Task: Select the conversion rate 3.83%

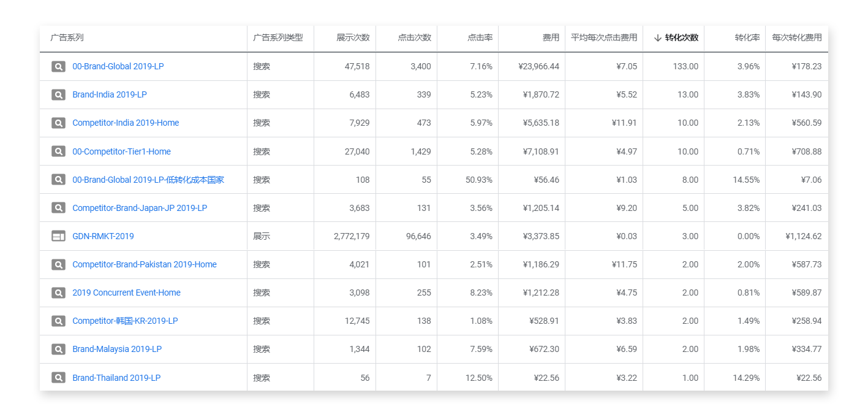Action: coord(749,94)
